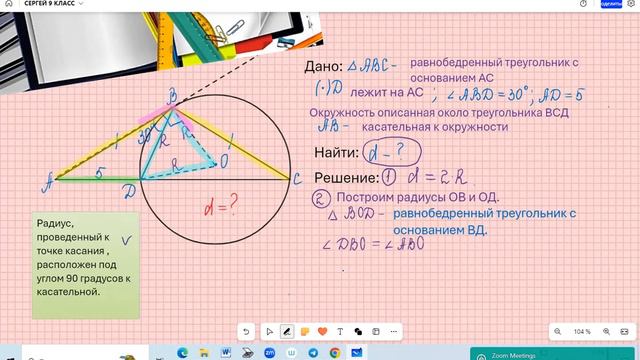This screenshot has width=640, height=360.
Task: Open the active whiteboard app in taskbar
Action: [356, 353]
